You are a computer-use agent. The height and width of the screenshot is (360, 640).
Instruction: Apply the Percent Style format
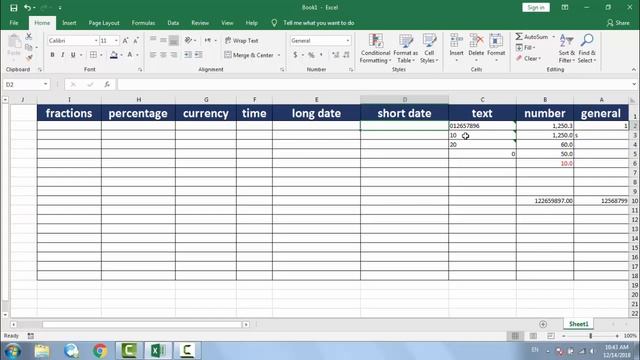click(311, 55)
